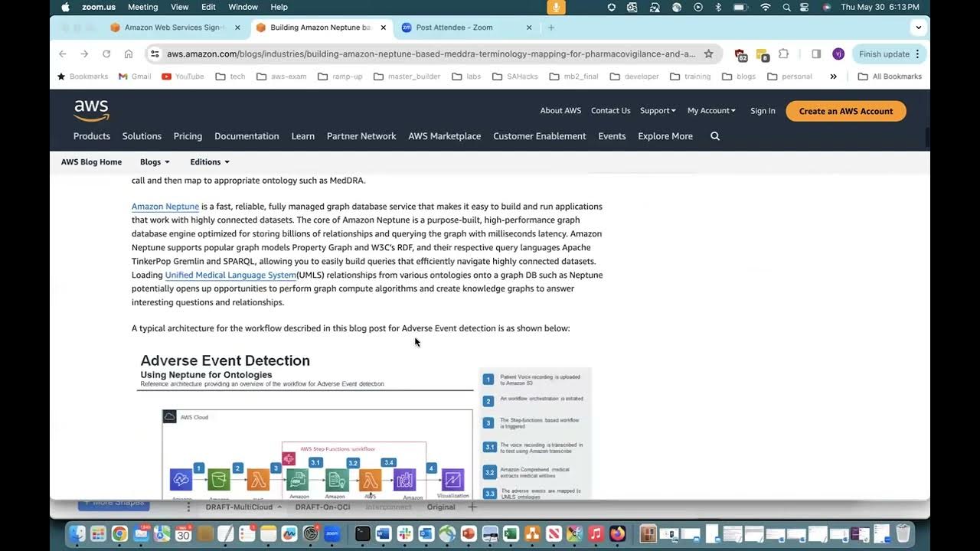Toggle Chrome side panel icon
The height and width of the screenshot is (551, 980).
(x=816, y=54)
